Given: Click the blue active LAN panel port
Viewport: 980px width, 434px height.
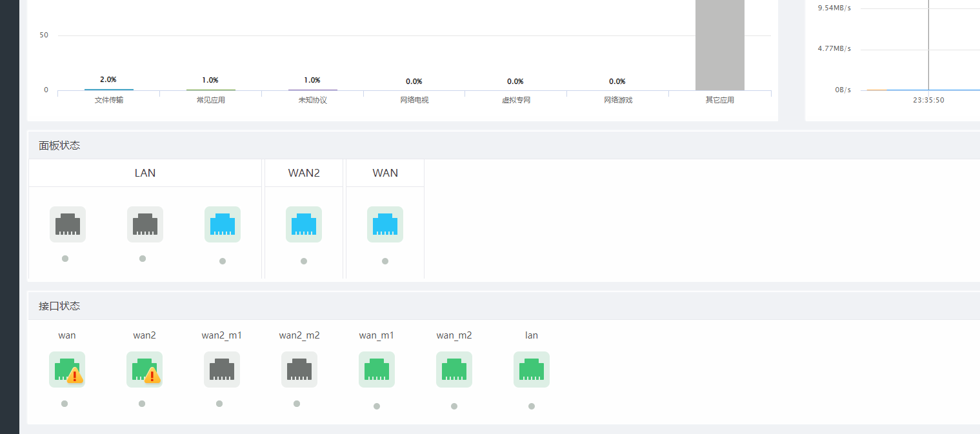Looking at the screenshot, I should tap(223, 224).
